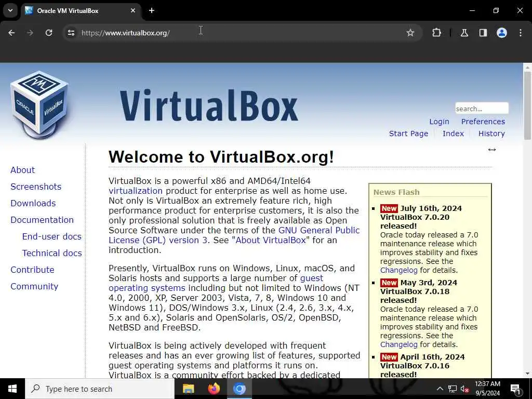
Task: Click the July 16th, 2024 news headline
Action: coord(421,217)
